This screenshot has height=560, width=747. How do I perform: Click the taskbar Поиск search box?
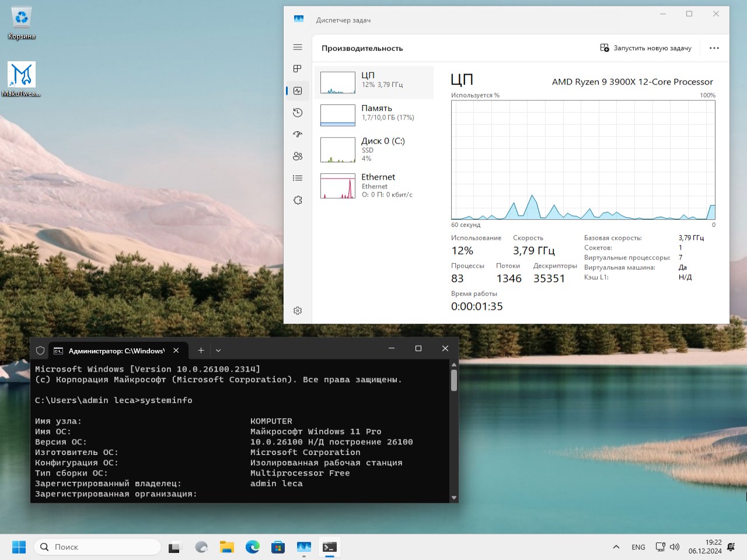coord(97,547)
